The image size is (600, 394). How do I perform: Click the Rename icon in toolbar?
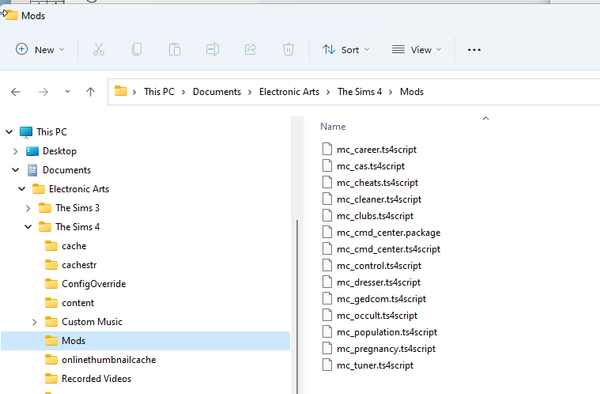tap(212, 49)
